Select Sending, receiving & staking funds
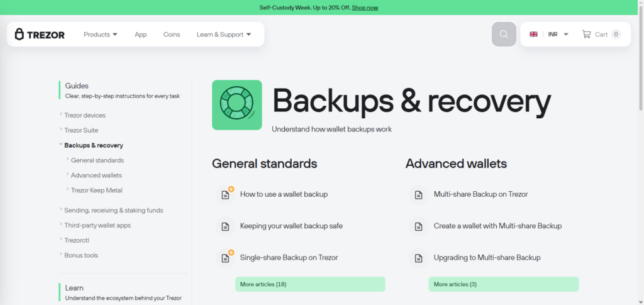Image resolution: width=644 pixels, height=305 pixels. tap(114, 210)
